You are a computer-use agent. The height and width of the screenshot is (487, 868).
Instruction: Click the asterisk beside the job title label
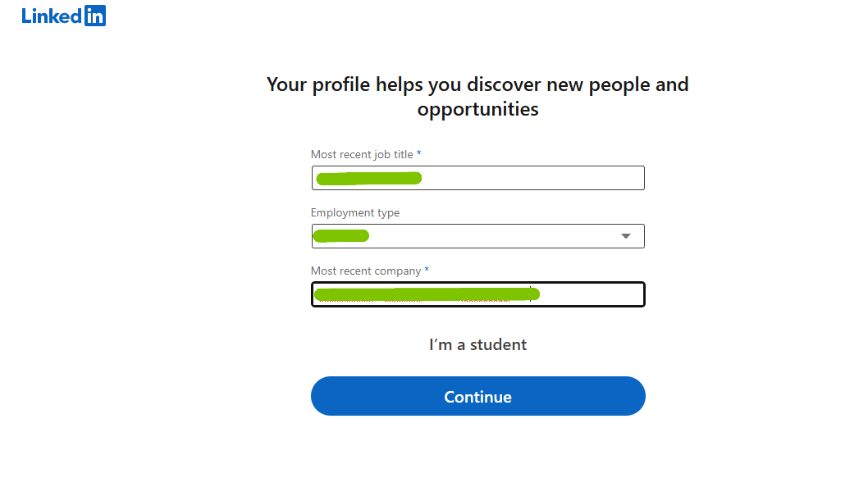point(419,153)
